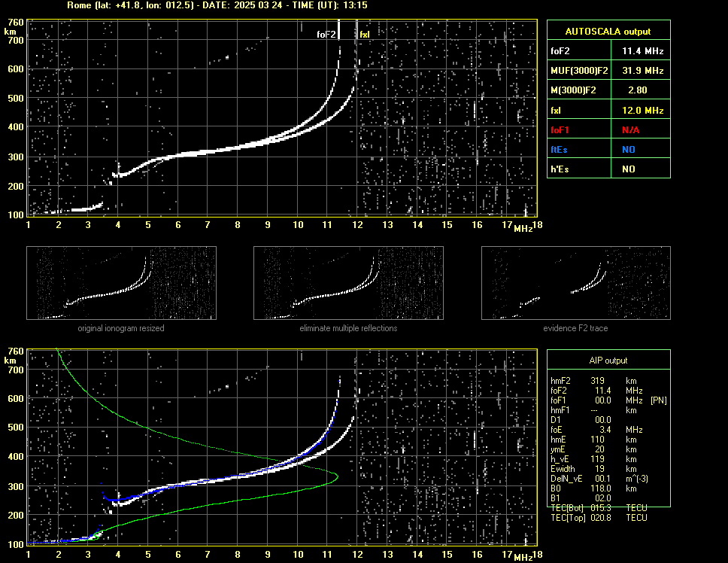Click the h_vE 119 km entry
The width and height of the screenshot is (728, 563).
593,459
